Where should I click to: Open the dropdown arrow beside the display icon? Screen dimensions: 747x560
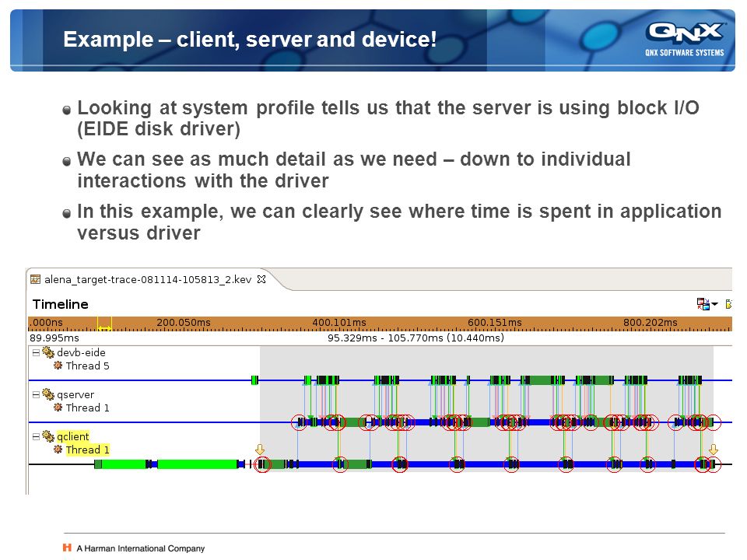tap(714, 304)
